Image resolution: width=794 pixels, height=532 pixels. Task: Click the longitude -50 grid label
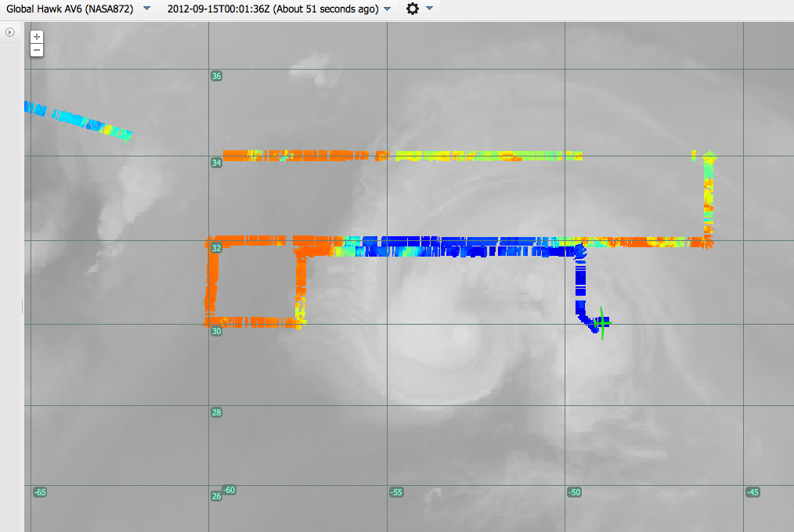574,492
